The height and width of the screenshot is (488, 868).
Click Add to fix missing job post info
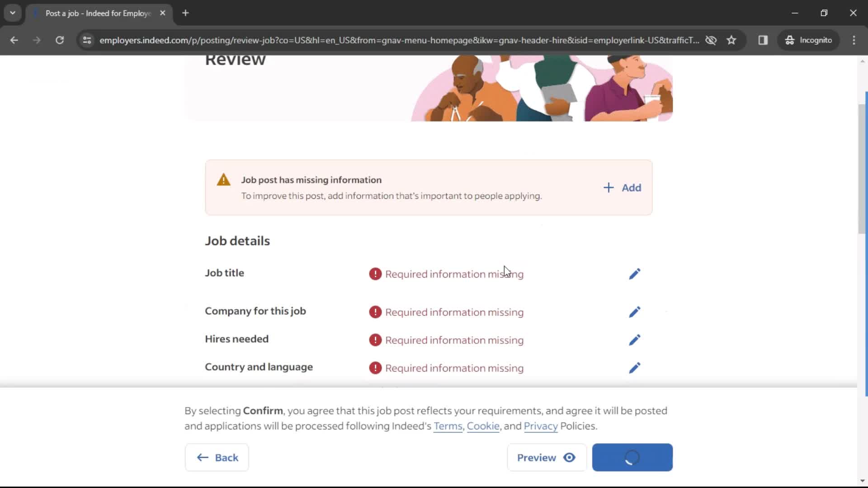coord(622,187)
